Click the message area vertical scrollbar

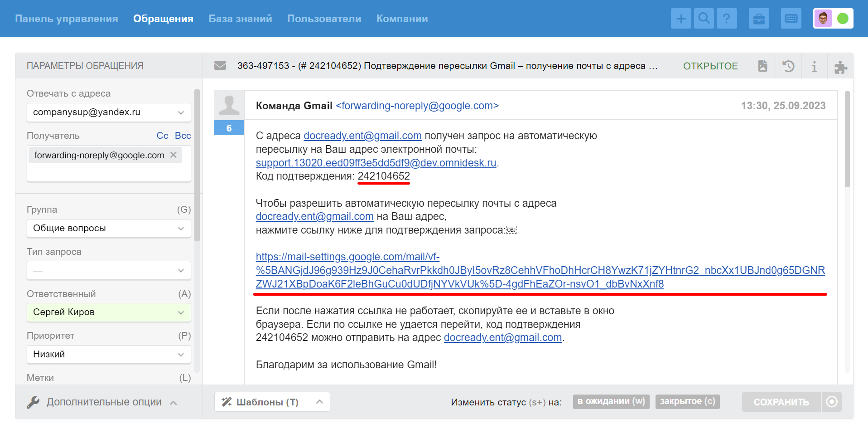coord(847,139)
